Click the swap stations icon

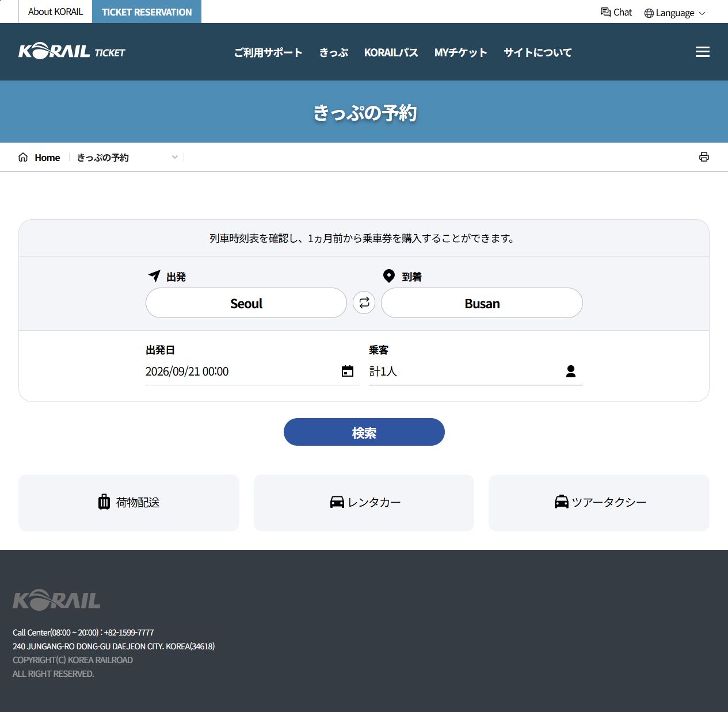tap(364, 303)
